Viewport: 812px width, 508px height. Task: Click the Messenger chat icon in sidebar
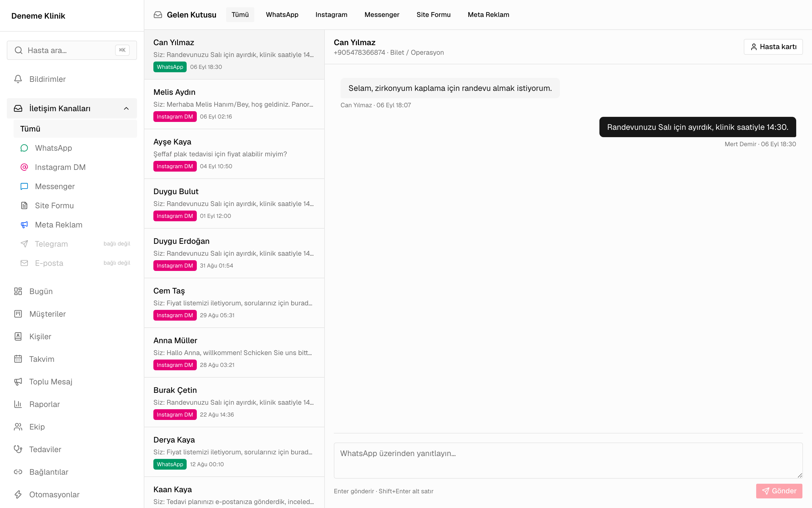pos(24,186)
